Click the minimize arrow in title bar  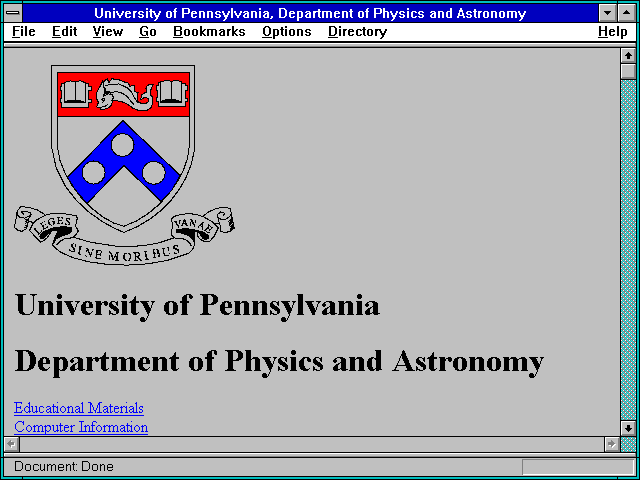(x=608, y=13)
